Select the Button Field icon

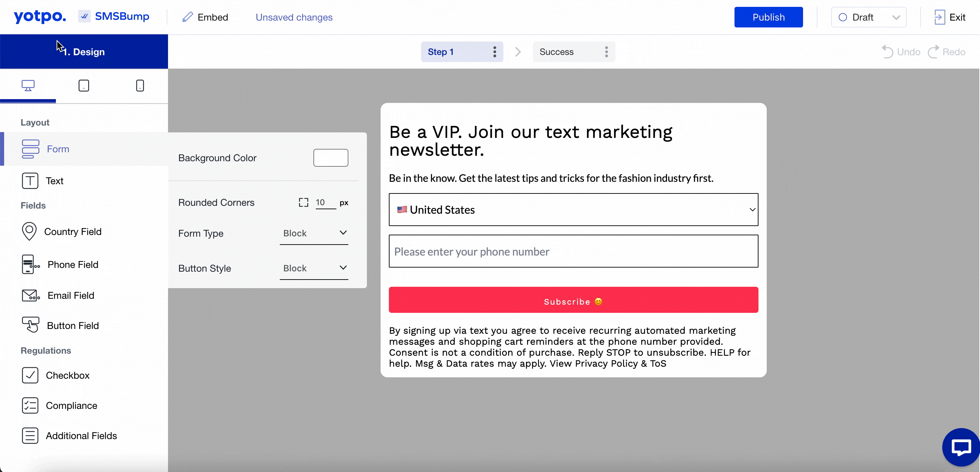(x=31, y=325)
